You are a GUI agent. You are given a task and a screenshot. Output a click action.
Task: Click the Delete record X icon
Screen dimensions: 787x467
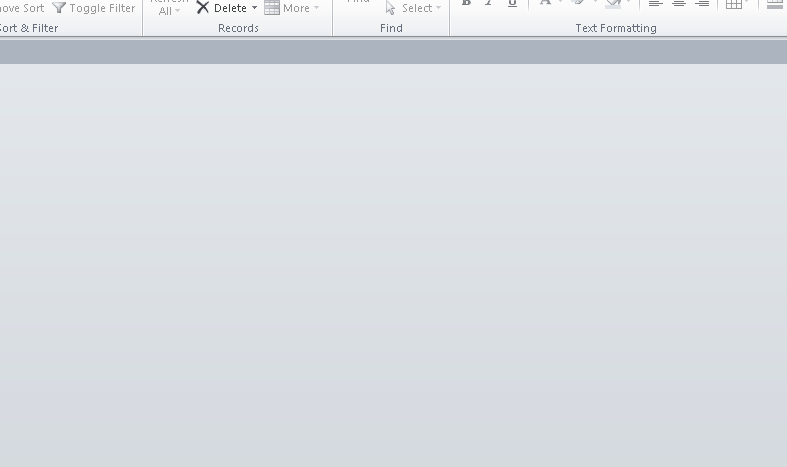pos(203,8)
